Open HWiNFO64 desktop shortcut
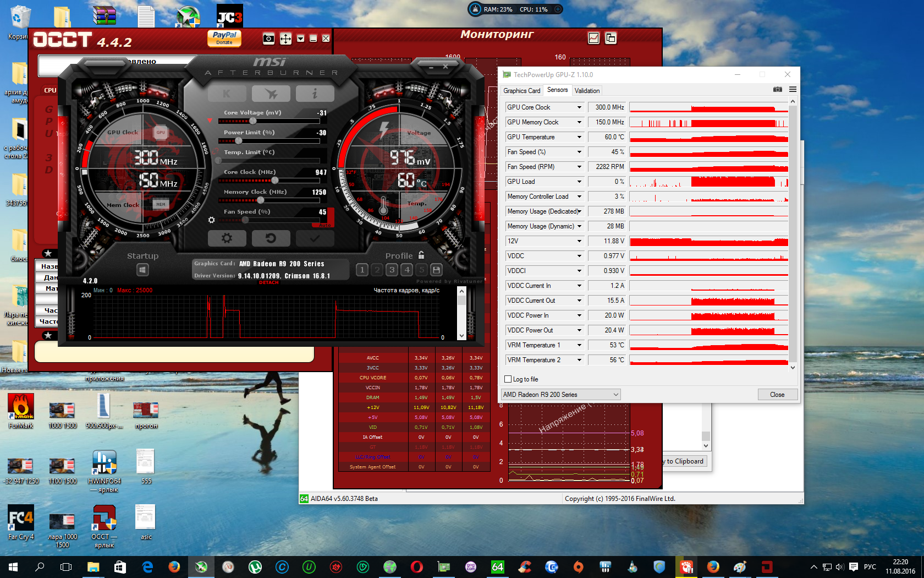 105,471
